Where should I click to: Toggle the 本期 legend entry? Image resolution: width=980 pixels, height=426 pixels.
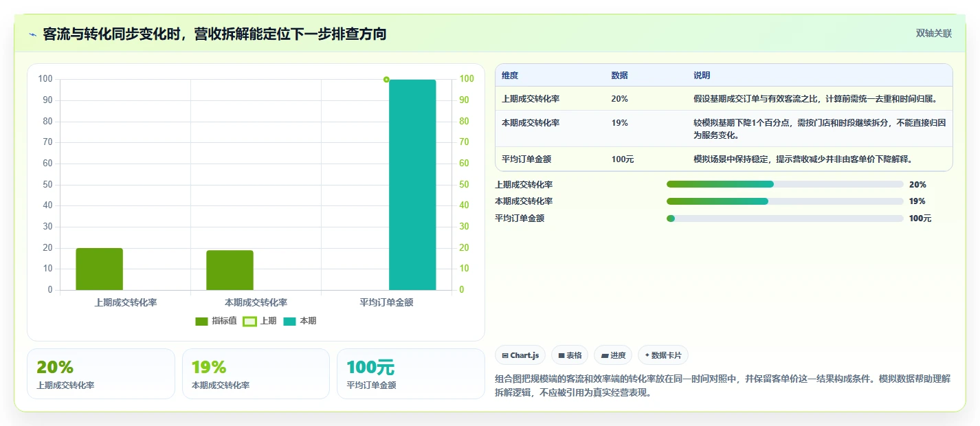click(x=300, y=321)
